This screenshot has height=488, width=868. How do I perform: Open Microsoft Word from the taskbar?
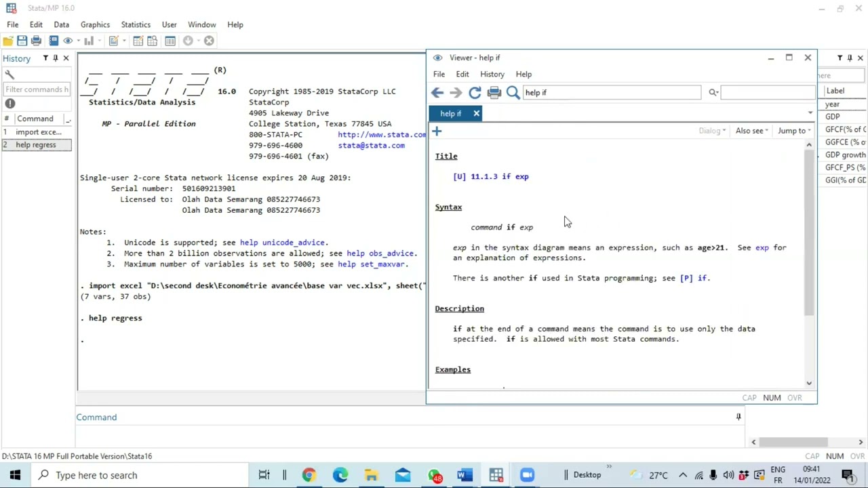coord(465,475)
